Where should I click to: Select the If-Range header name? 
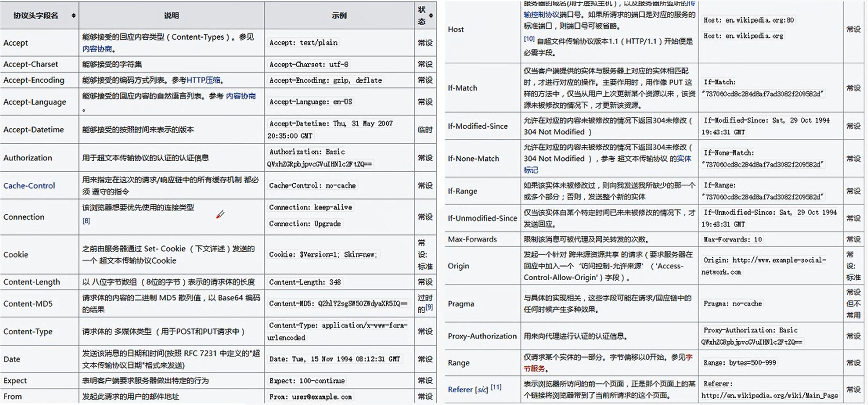[462, 191]
